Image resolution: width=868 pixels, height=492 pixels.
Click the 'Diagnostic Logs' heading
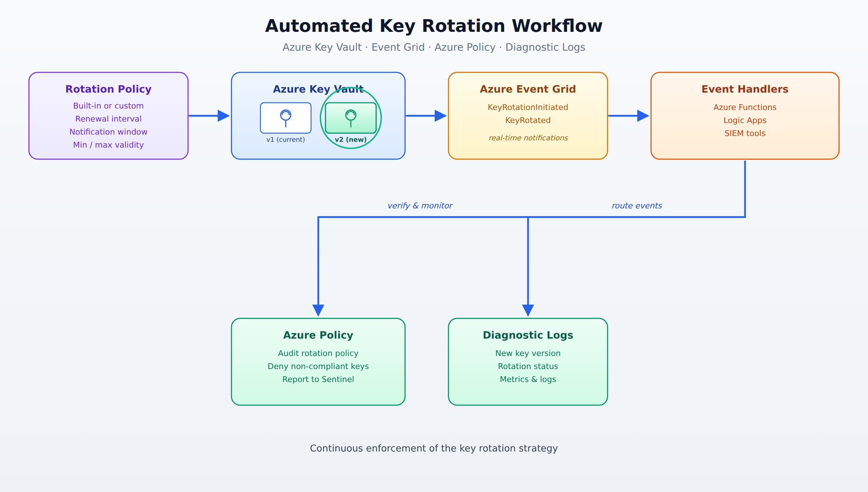(x=528, y=335)
